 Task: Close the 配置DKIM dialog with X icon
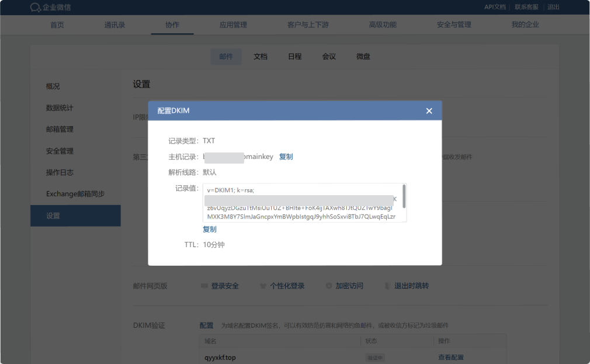click(x=429, y=111)
